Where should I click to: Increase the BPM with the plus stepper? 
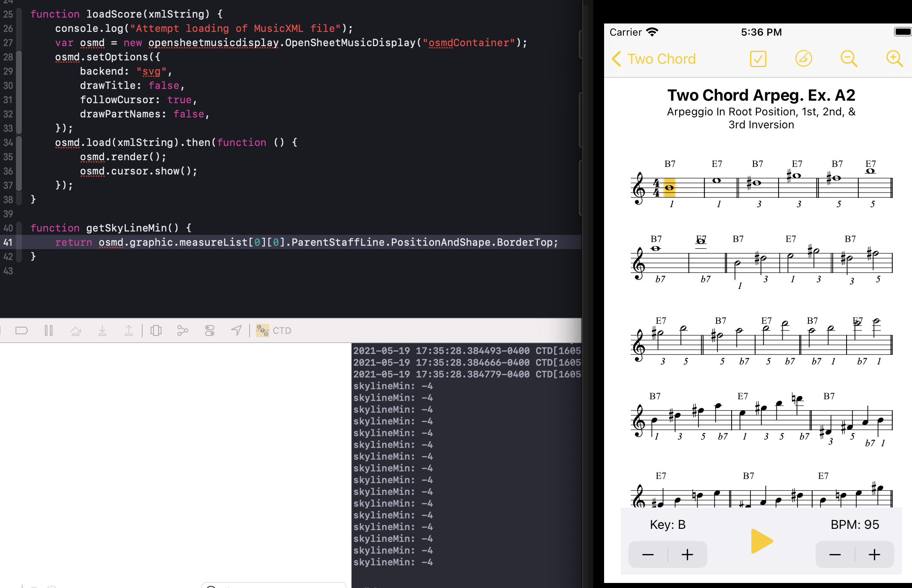[x=874, y=554]
